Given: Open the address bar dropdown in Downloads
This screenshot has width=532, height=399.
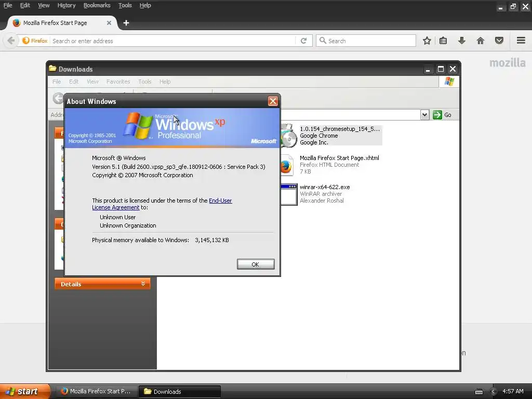Looking at the screenshot, I should point(424,115).
